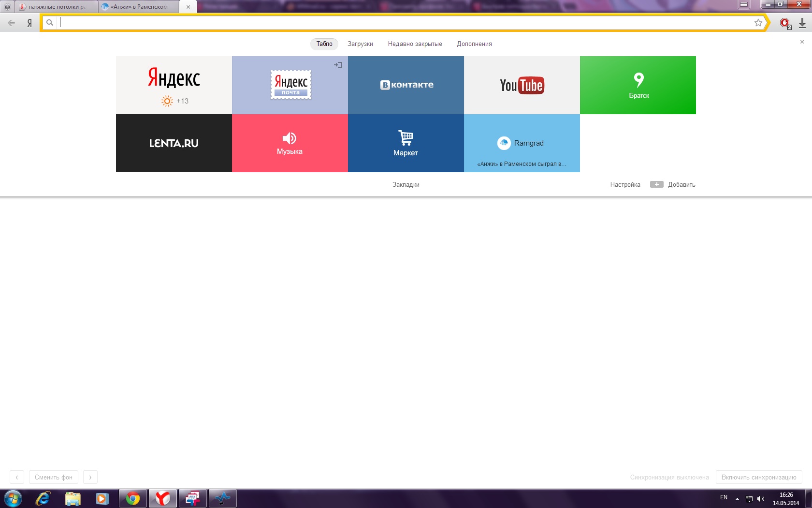Click Включить синхронизацию button
The image size is (812, 508).
click(x=759, y=478)
